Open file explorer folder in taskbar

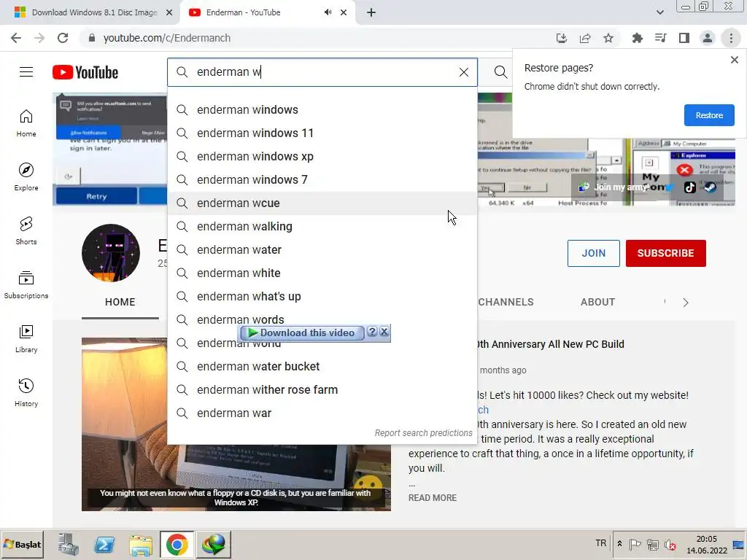click(140, 544)
